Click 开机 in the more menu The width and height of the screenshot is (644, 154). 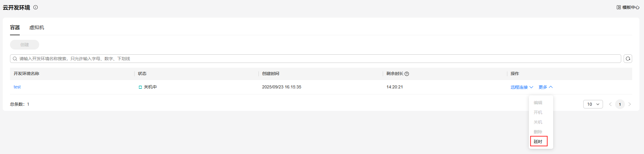(538, 112)
